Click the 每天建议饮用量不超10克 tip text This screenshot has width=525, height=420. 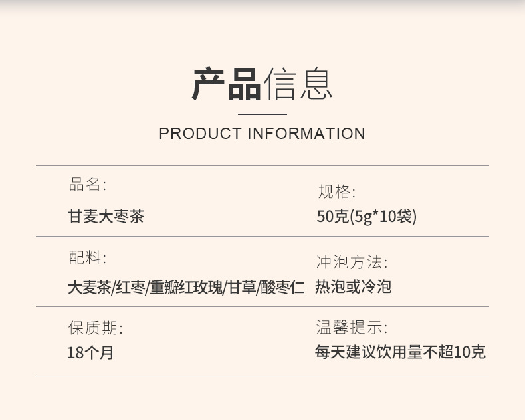(400, 352)
